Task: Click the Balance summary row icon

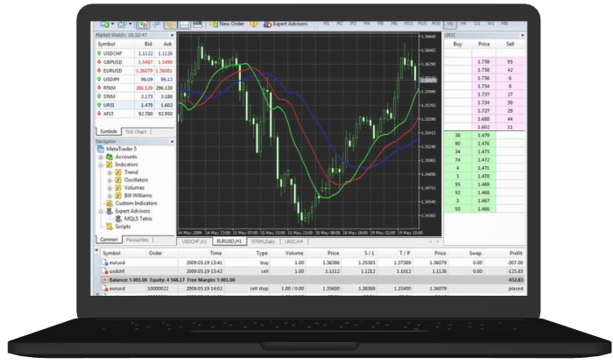Action: (105, 280)
